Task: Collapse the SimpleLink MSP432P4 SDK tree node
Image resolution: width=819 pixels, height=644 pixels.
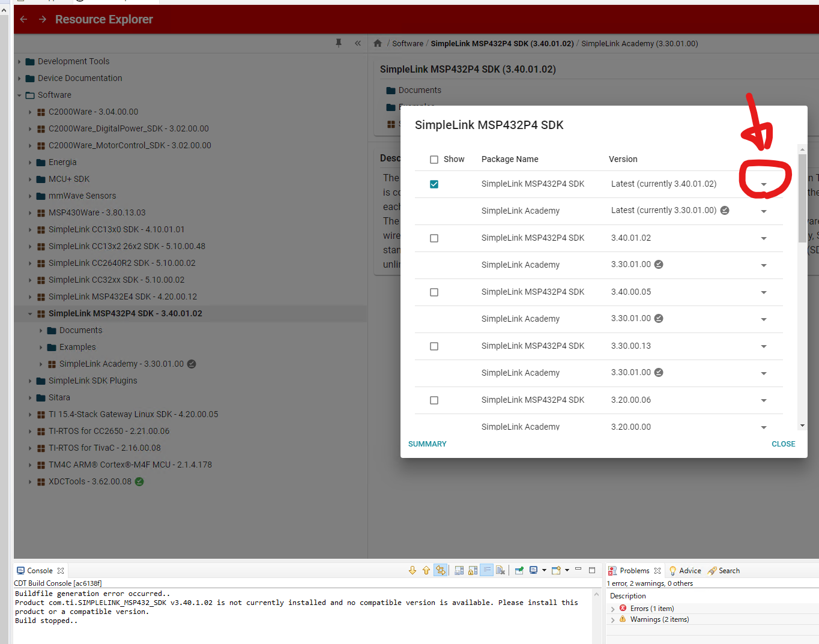Action: coord(30,313)
